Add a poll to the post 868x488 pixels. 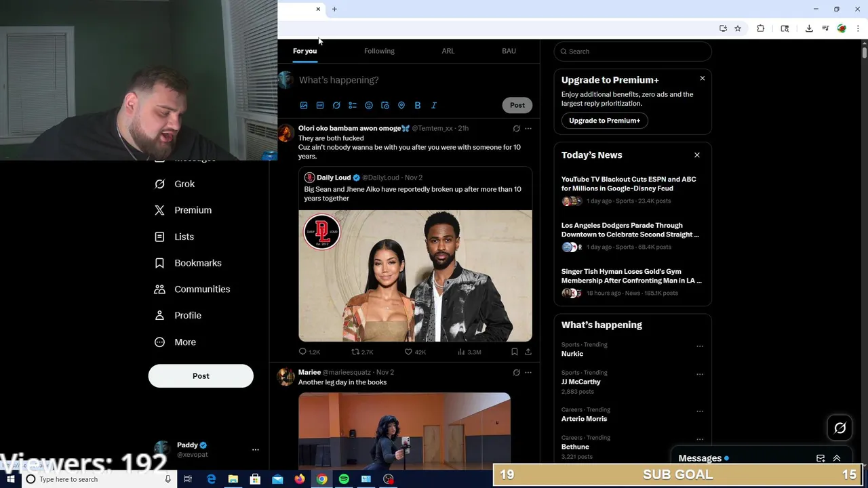(x=353, y=105)
